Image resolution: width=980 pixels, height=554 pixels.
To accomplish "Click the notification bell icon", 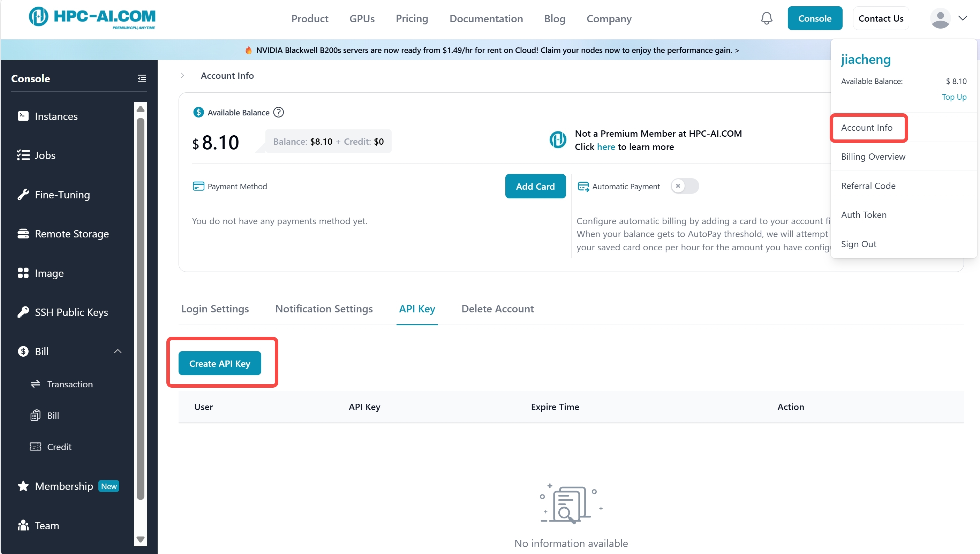I will 766,18.
